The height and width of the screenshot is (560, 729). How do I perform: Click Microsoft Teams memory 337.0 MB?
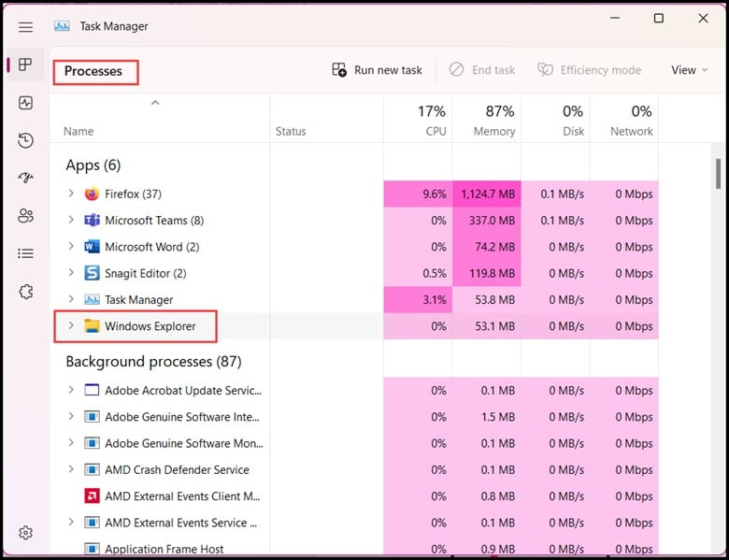click(486, 221)
